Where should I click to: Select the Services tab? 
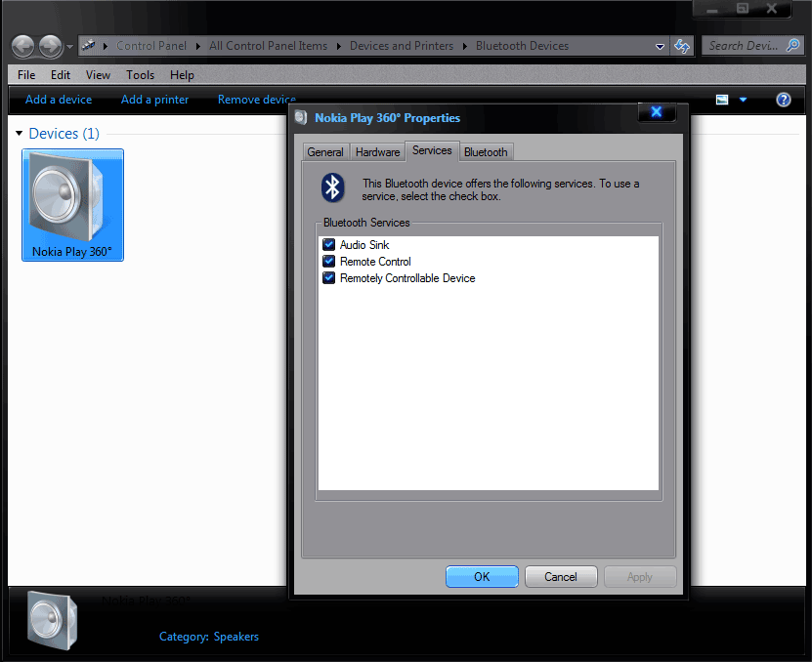432,150
